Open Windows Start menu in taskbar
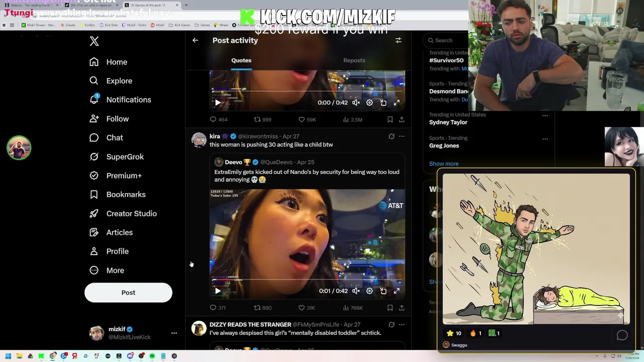The width and height of the screenshot is (644, 362). (8, 356)
